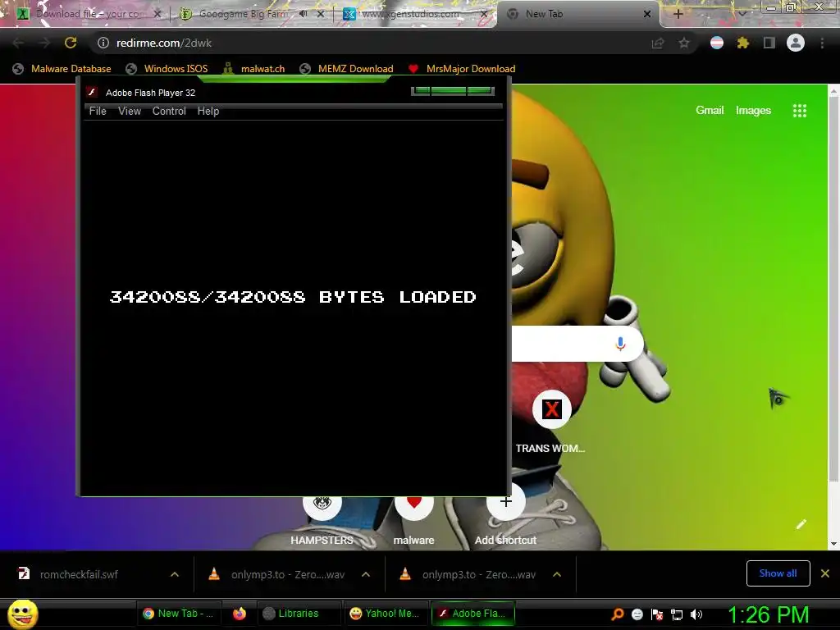Click the Flash Player window control buttons
The height and width of the screenshot is (630, 840).
pyautogui.click(x=453, y=90)
